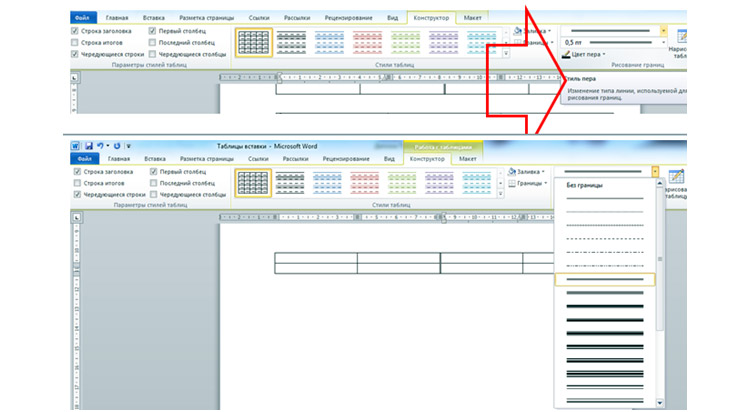This screenshot has height=412, width=750.
Task: Click Save icon in lower window's quick access toolbar
Action: [x=88, y=146]
